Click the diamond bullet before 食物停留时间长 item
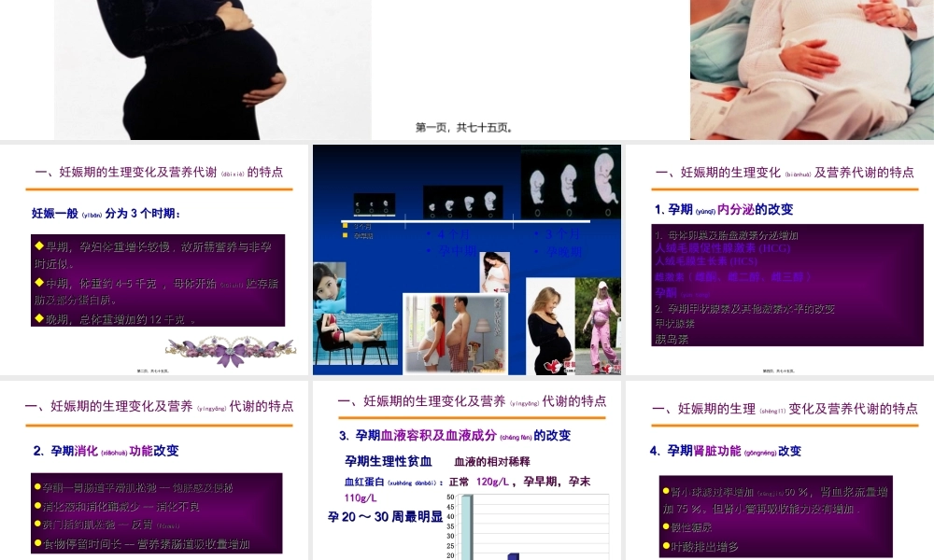The image size is (934, 560). click(x=35, y=544)
